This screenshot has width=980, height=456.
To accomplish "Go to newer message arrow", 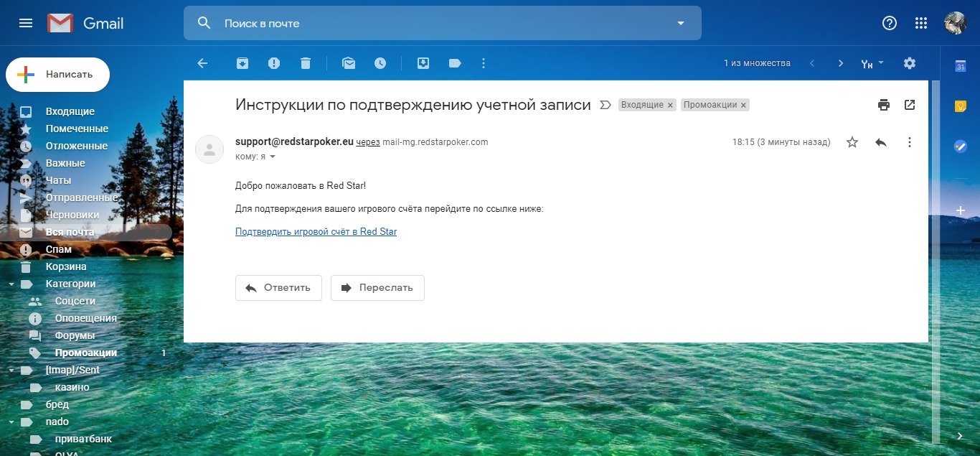I will (x=812, y=63).
